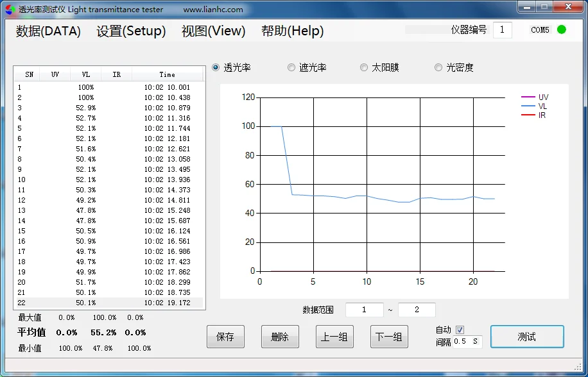
Task: Select row 12 with value 49.2%
Action: 108,200
